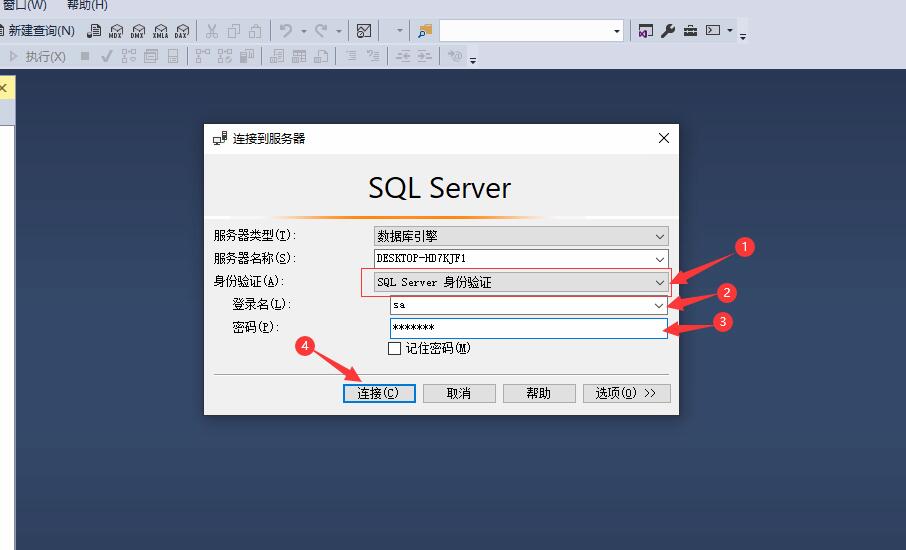
Task: Click the Comment out lines icon
Action: [x=351, y=56]
